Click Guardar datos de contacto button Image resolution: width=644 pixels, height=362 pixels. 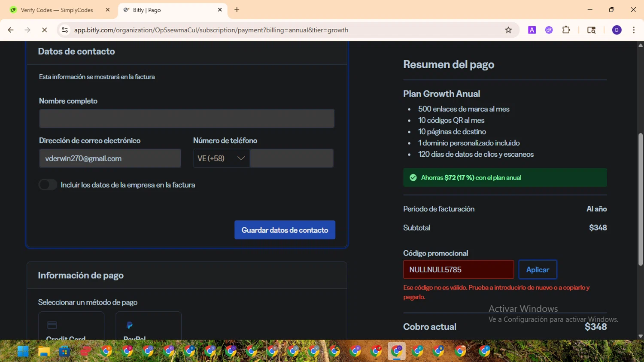(x=285, y=230)
